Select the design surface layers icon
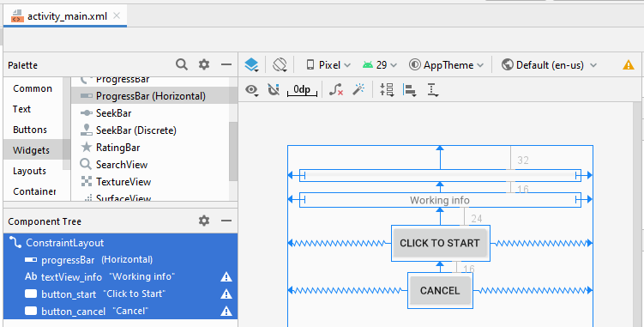This screenshot has width=644, height=327. coord(251,65)
